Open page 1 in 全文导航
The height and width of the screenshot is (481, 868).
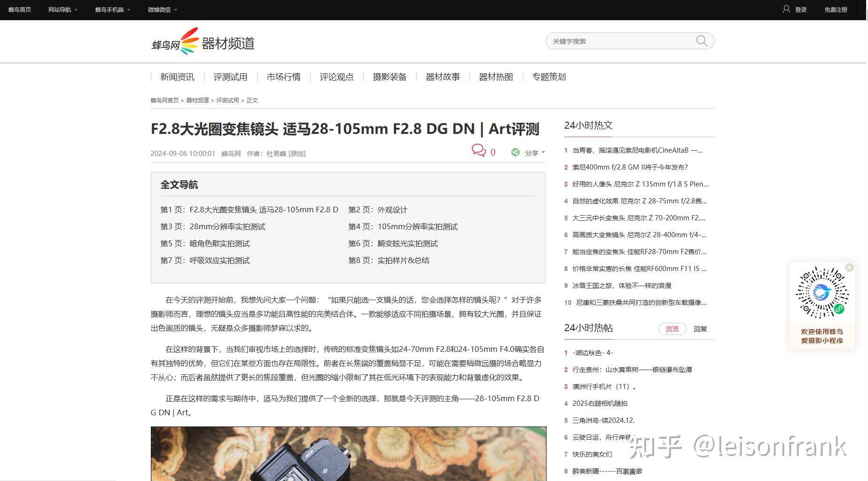pyautogui.click(x=250, y=209)
